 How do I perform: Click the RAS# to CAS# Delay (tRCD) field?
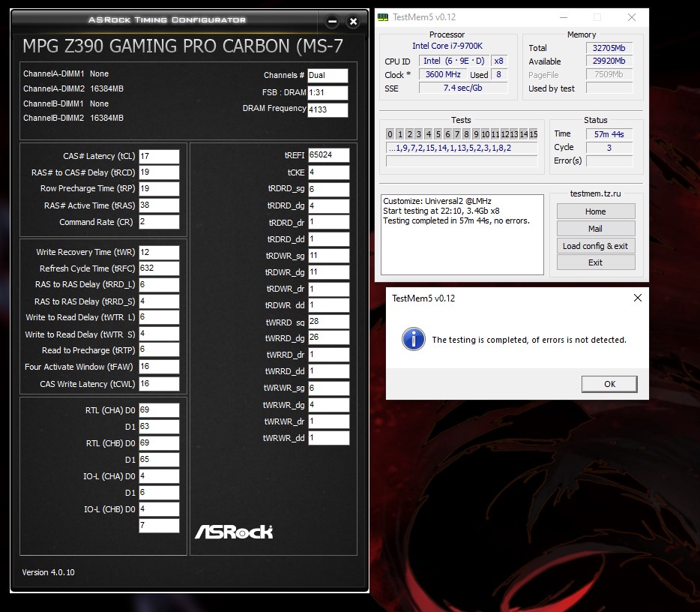click(x=159, y=172)
